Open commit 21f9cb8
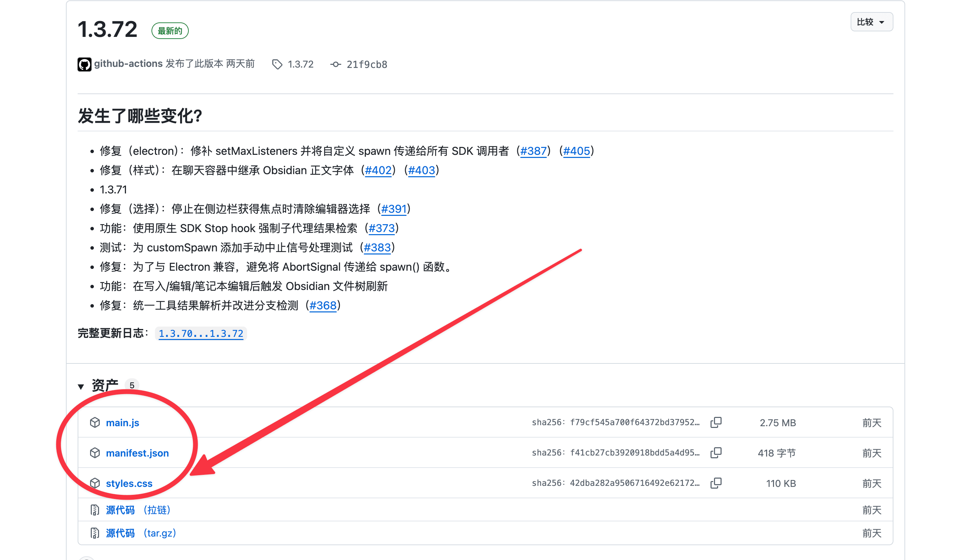Image resolution: width=969 pixels, height=560 pixels. 366,64
